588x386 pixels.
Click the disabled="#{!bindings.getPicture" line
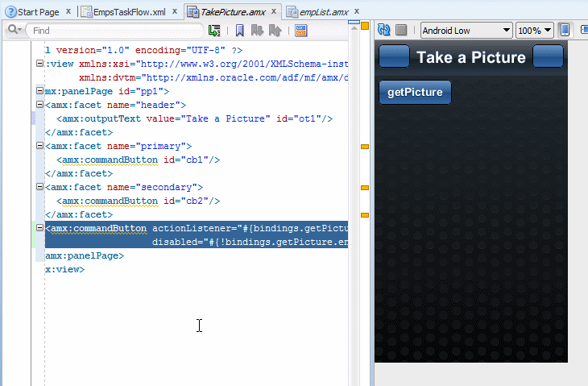pos(251,242)
